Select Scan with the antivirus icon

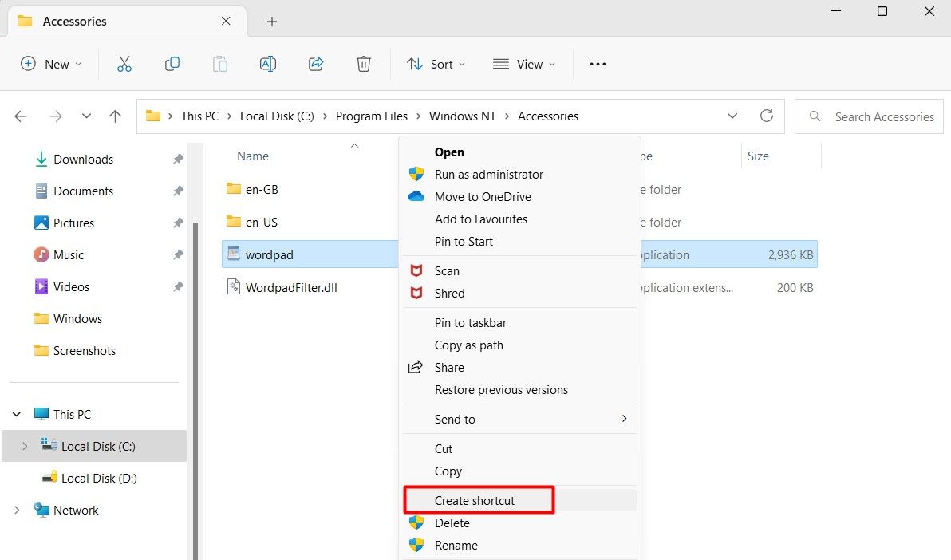coord(447,270)
